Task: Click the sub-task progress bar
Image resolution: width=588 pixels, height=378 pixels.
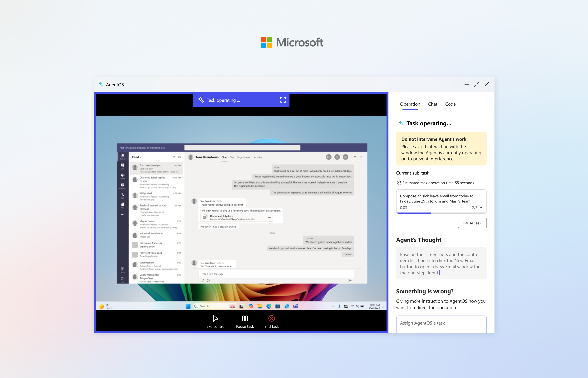Action: (x=441, y=213)
